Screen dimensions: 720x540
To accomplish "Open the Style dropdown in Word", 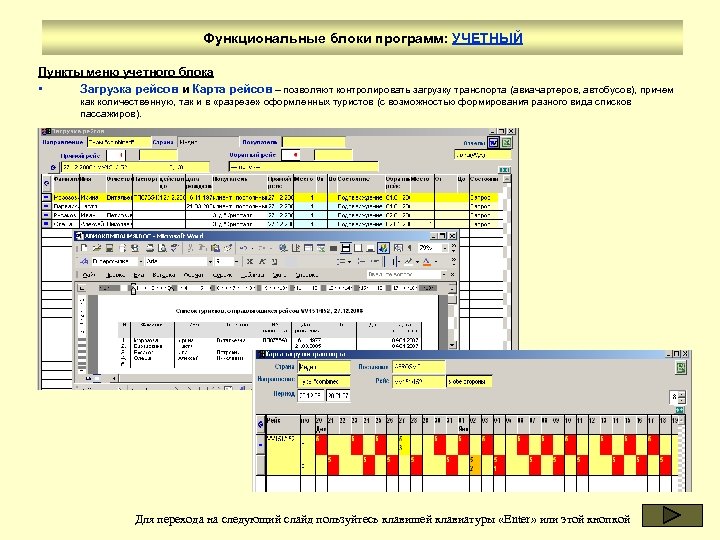I will [x=141, y=261].
